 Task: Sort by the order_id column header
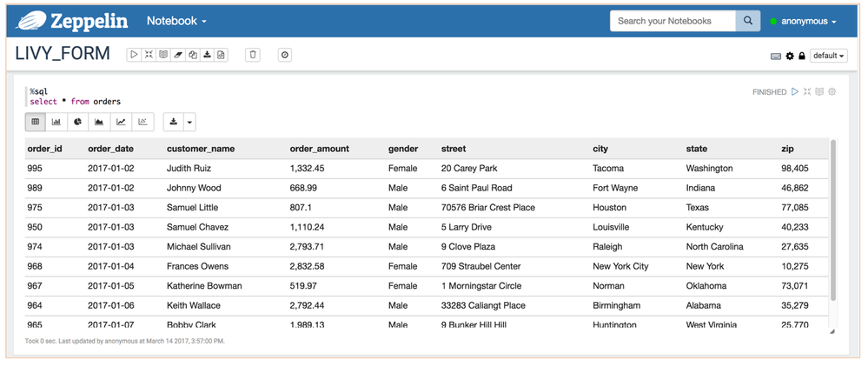point(44,149)
